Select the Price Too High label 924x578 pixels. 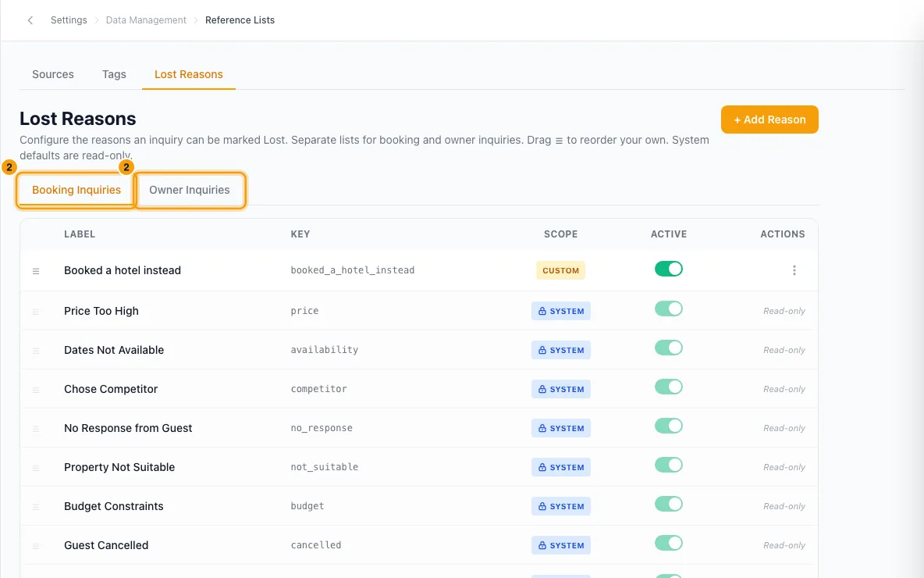click(x=101, y=311)
